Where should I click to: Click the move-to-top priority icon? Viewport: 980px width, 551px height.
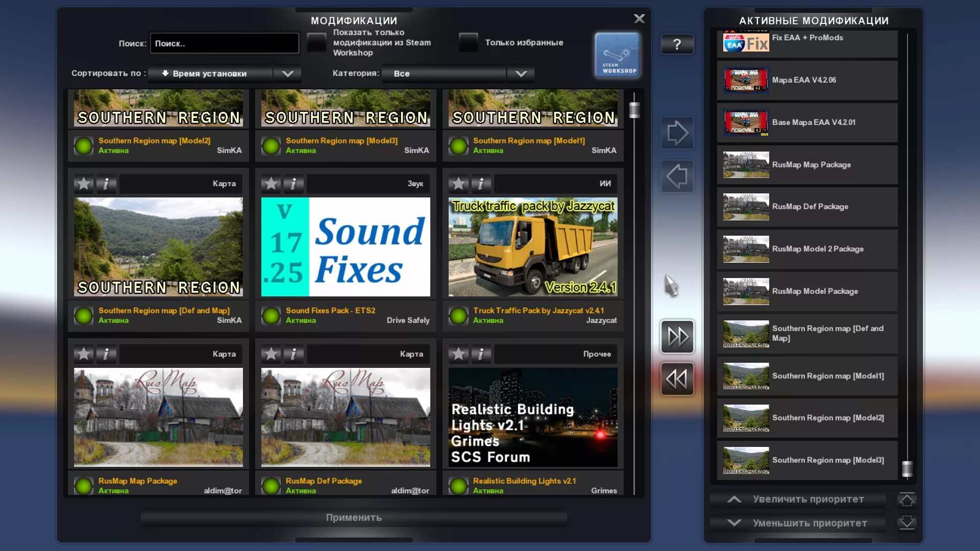906,499
